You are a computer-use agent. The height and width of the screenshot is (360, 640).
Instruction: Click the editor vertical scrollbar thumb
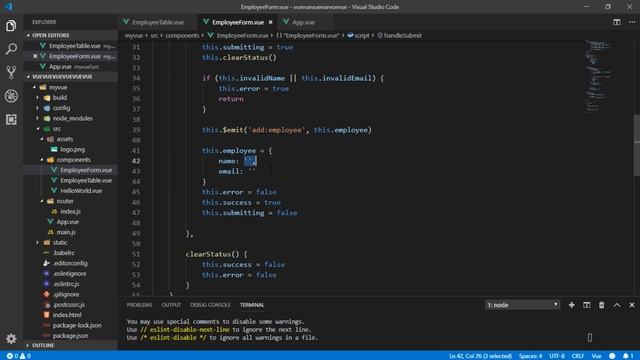pyautogui.click(x=637, y=145)
